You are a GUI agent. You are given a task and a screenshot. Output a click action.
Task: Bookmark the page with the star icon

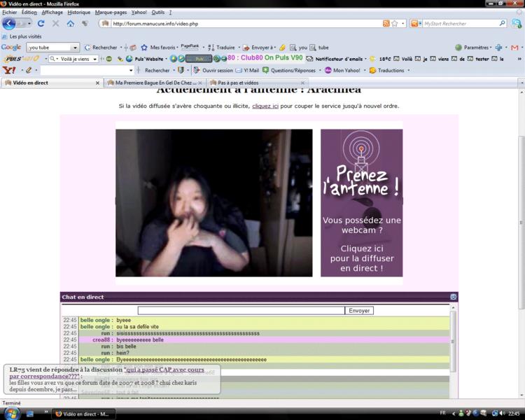[395, 24]
